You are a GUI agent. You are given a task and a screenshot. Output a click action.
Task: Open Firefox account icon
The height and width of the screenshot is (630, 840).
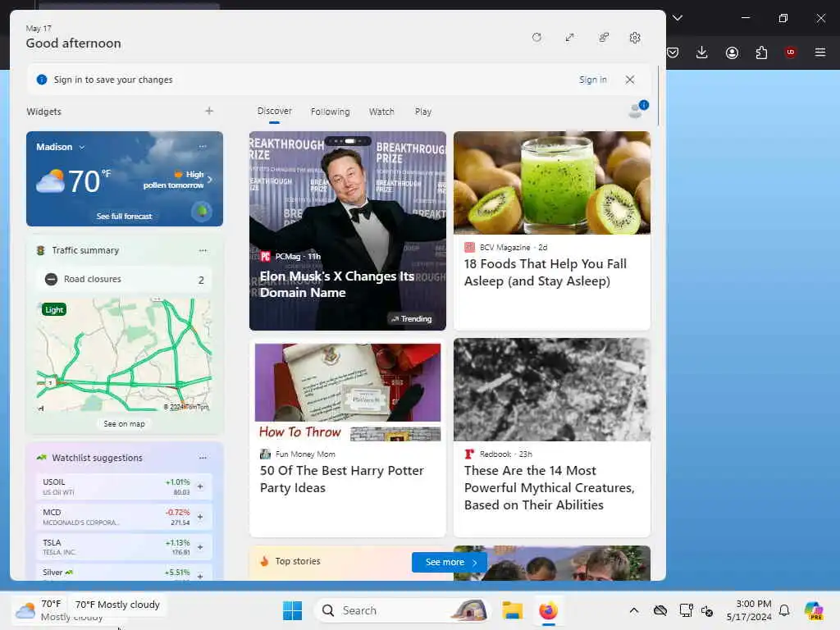[x=732, y=52]
